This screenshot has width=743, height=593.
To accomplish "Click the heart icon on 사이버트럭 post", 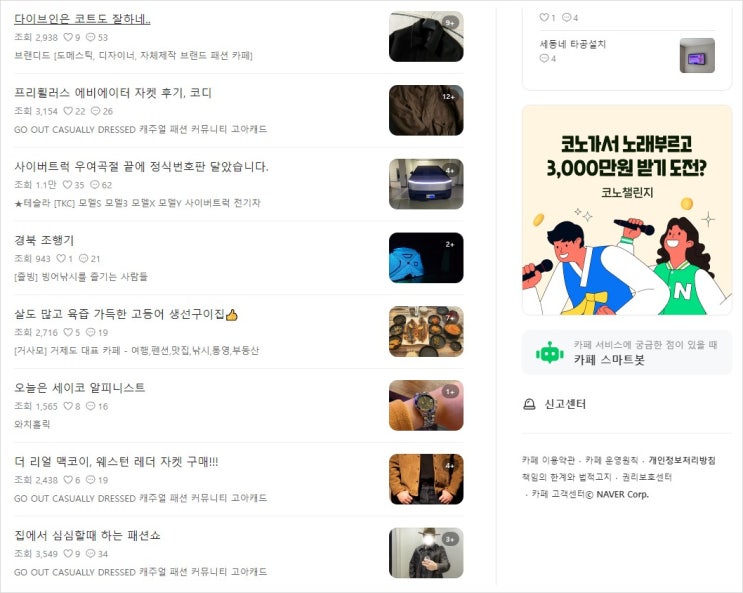I will pos(68,184).
